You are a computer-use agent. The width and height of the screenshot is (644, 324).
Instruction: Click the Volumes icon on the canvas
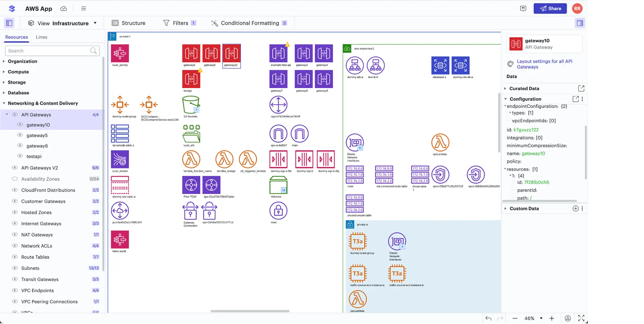(x=278, y=185)
